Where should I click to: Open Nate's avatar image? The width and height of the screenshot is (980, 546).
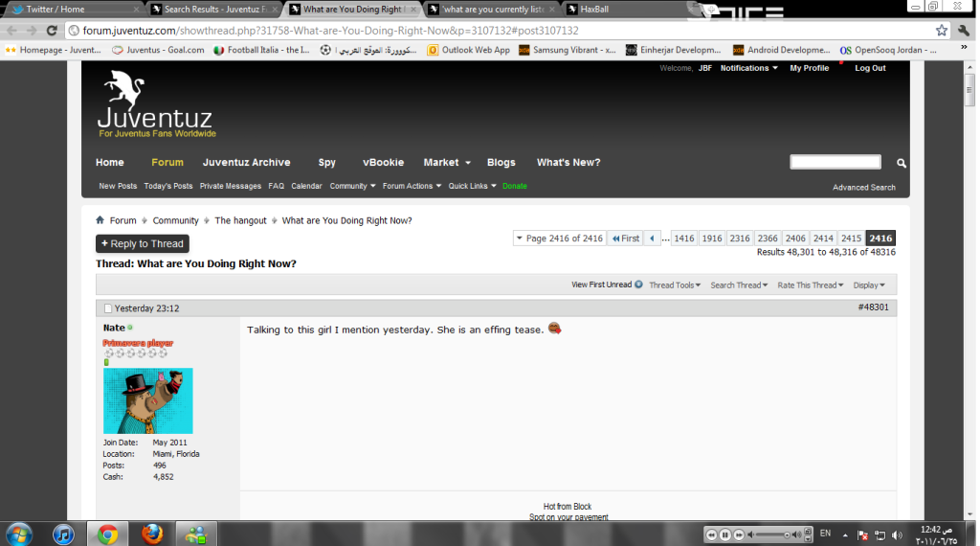tap(148, 401)
